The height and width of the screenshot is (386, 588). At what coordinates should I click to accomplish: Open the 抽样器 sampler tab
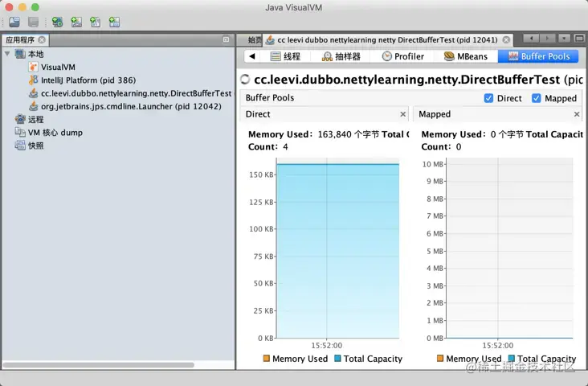click(341, 56)
